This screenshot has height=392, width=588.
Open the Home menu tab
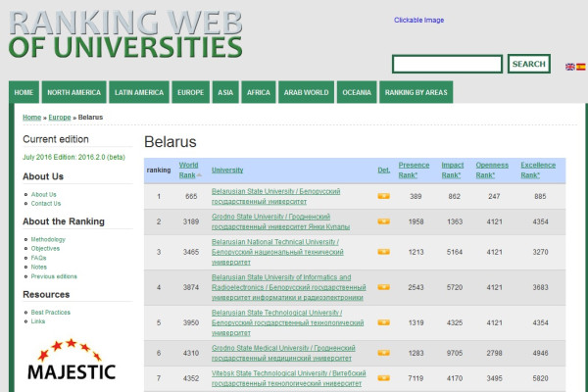click(24, 92)
